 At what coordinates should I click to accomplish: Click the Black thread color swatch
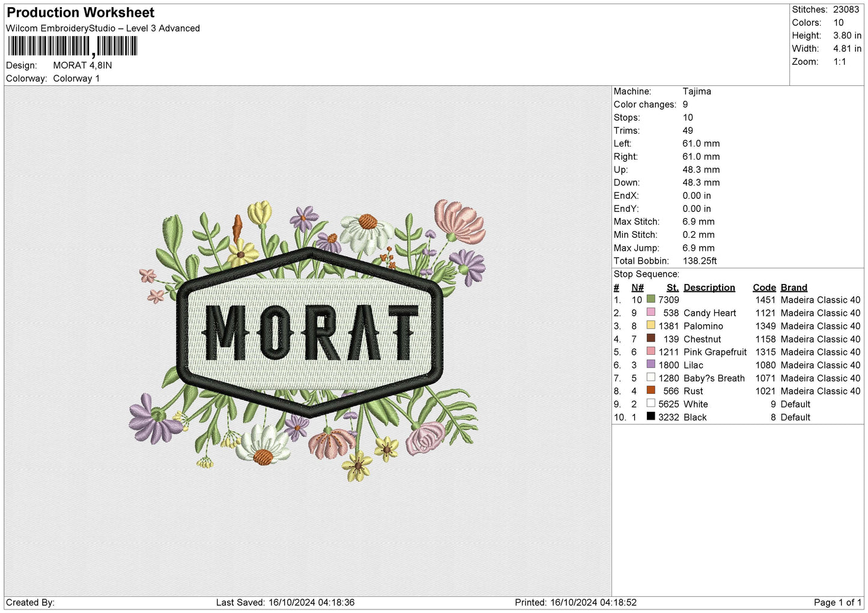point(651,417)
